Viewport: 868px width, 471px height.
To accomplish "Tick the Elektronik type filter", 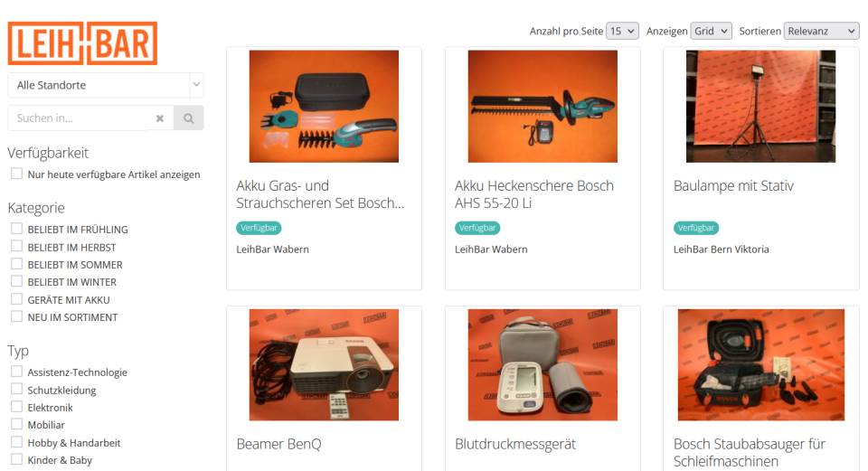I will [16, 407].
